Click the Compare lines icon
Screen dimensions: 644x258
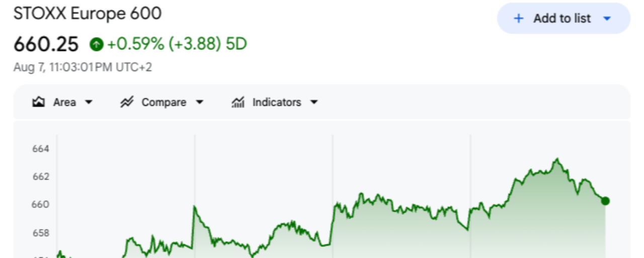126,102
